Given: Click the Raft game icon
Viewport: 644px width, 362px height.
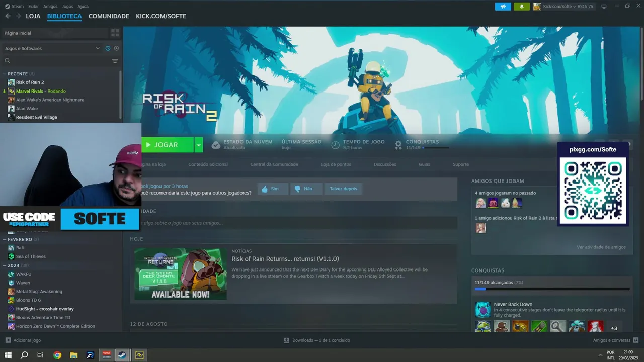Looking at the screenshot, I should coord(11,248).
